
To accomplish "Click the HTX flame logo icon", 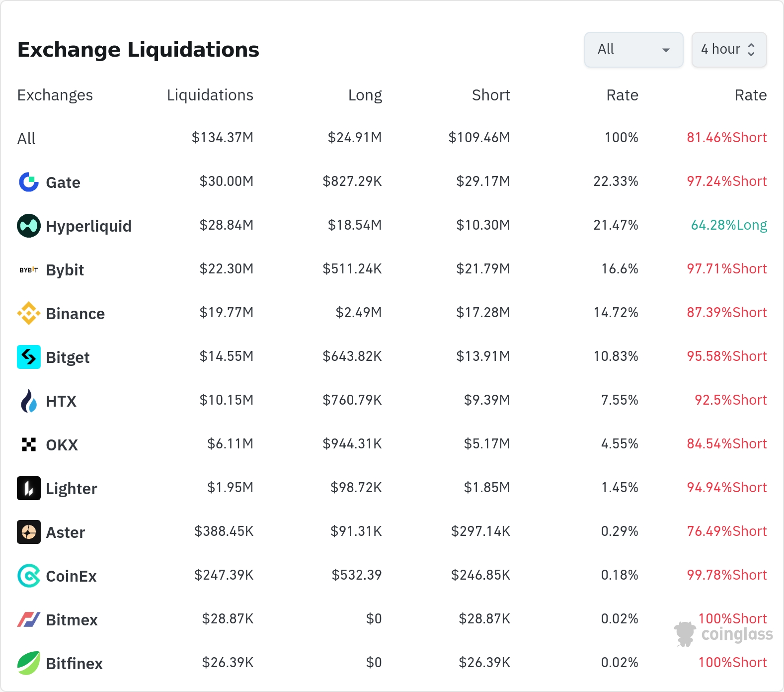I will click(29, 401).
